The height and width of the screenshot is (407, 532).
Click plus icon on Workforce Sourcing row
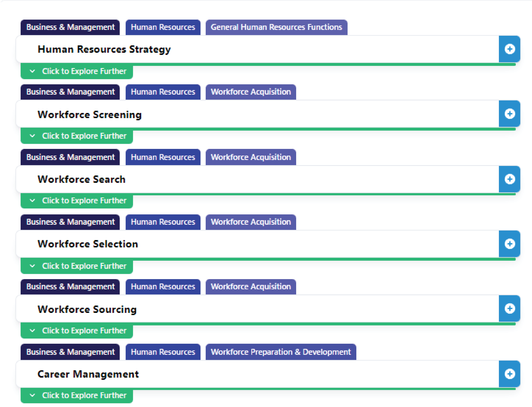(x=509, y=309)
